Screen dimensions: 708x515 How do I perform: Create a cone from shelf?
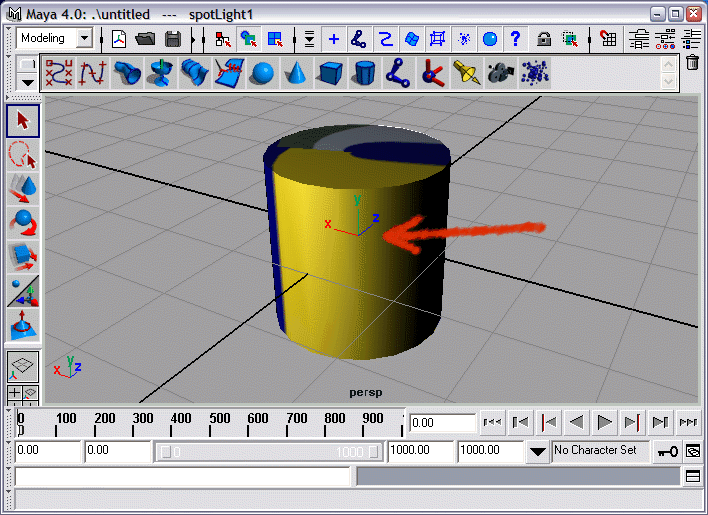point(296,73)
